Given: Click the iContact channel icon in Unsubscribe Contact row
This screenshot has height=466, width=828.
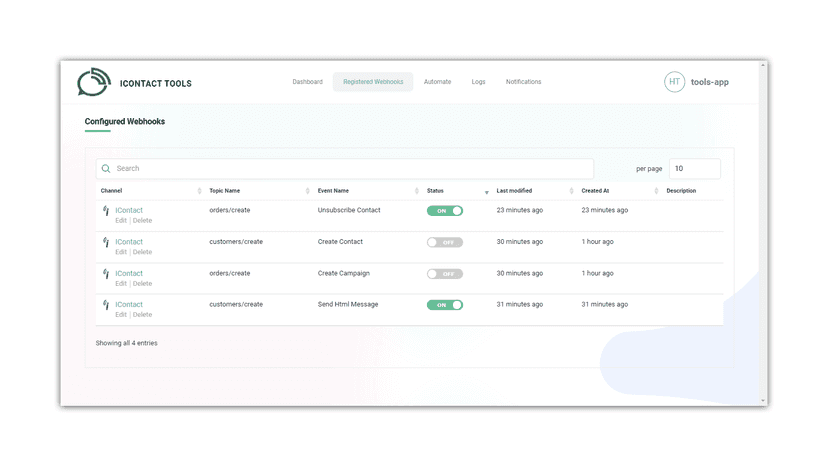Looking at the screenshot, I should [106, 210].
